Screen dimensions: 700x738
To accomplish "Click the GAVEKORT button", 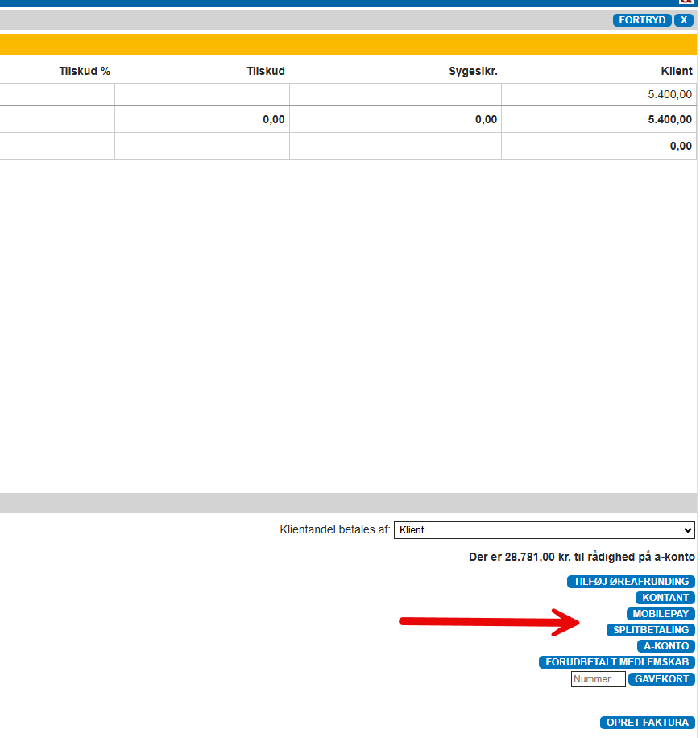I will coord(661,679).
